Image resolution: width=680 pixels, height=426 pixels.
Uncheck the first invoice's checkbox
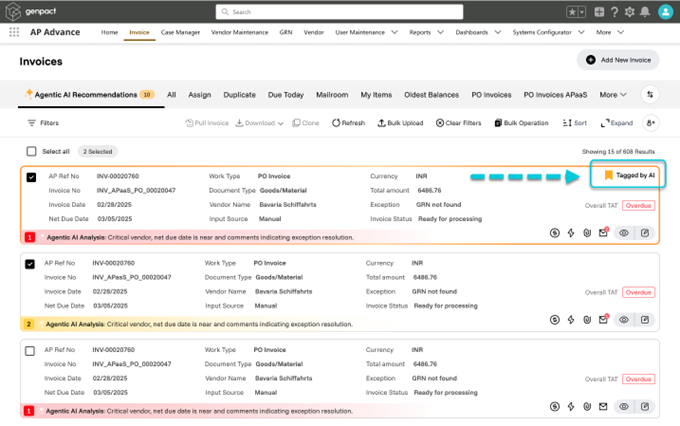coord(32,177)
